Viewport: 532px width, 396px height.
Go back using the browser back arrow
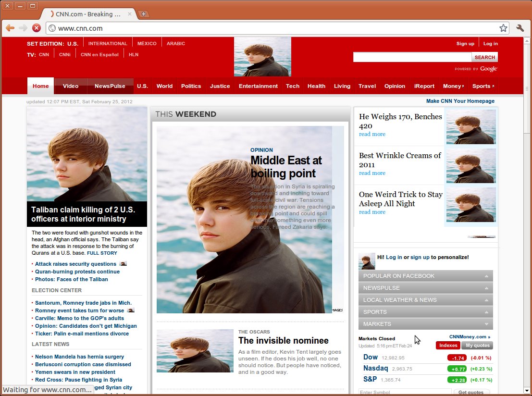[x=10, y=28]
